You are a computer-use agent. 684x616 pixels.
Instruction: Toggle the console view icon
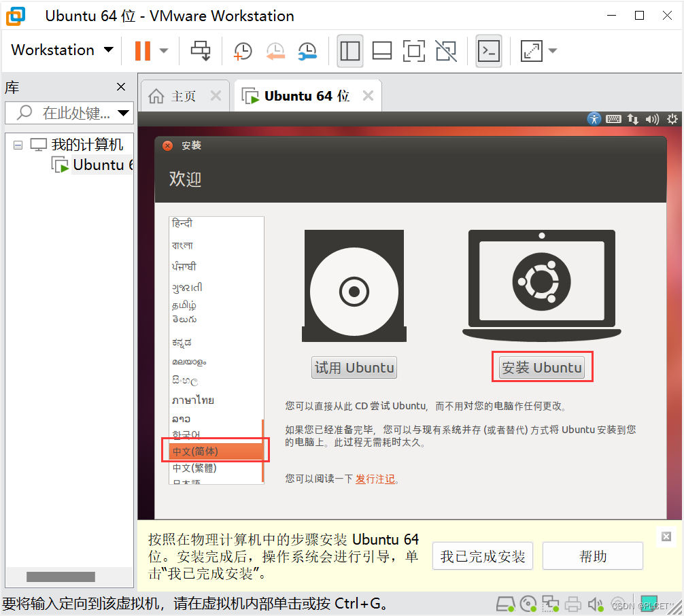click(489, 51)
